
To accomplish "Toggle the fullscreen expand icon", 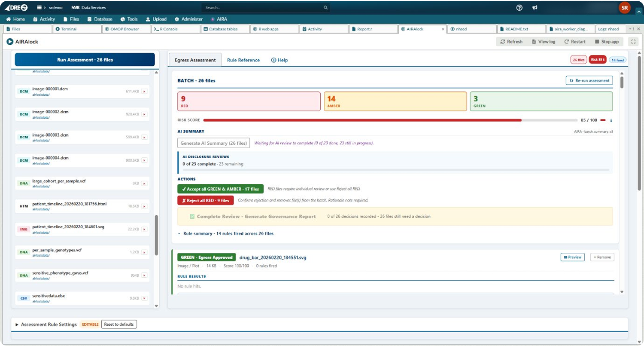I will 633,42.
